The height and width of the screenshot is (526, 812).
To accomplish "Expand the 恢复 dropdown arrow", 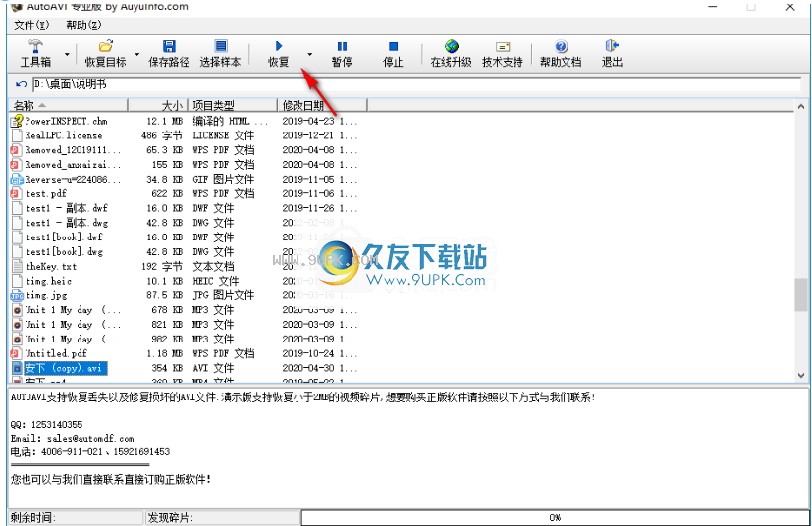I will pos(309,54).
